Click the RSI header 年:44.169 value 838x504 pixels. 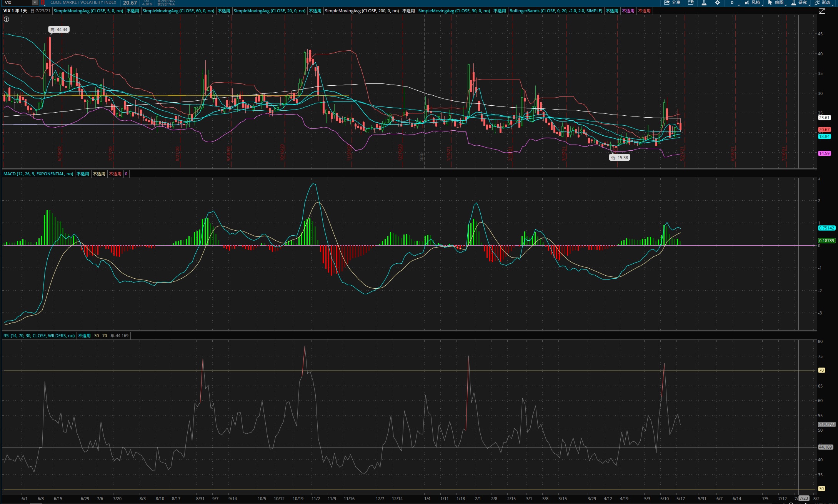point(120,336)
